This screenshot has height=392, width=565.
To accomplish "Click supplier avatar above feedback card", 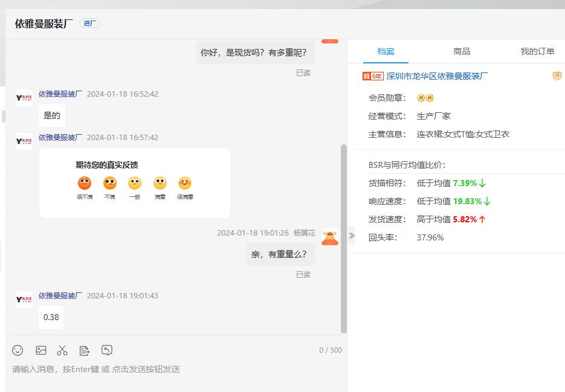I will pyautogui.click(x=24, y=141).
